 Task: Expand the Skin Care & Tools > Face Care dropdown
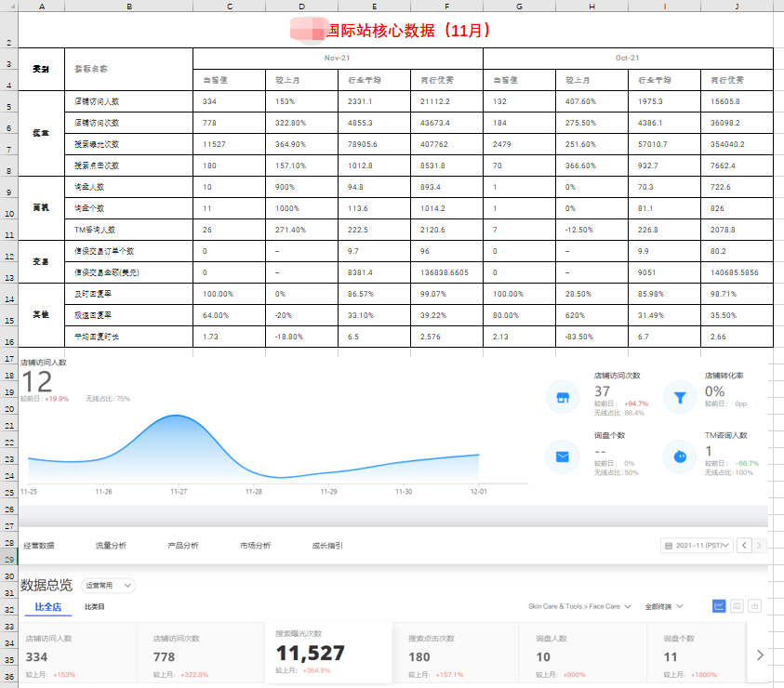(x=579, y=606)
